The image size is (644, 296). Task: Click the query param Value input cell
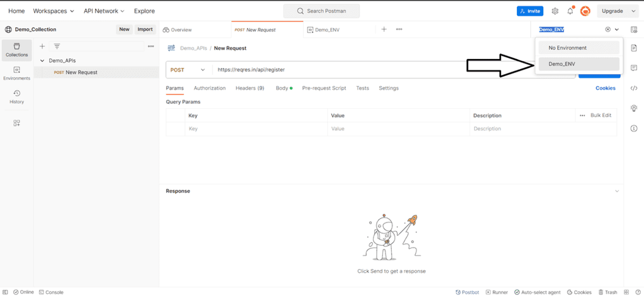398,129
